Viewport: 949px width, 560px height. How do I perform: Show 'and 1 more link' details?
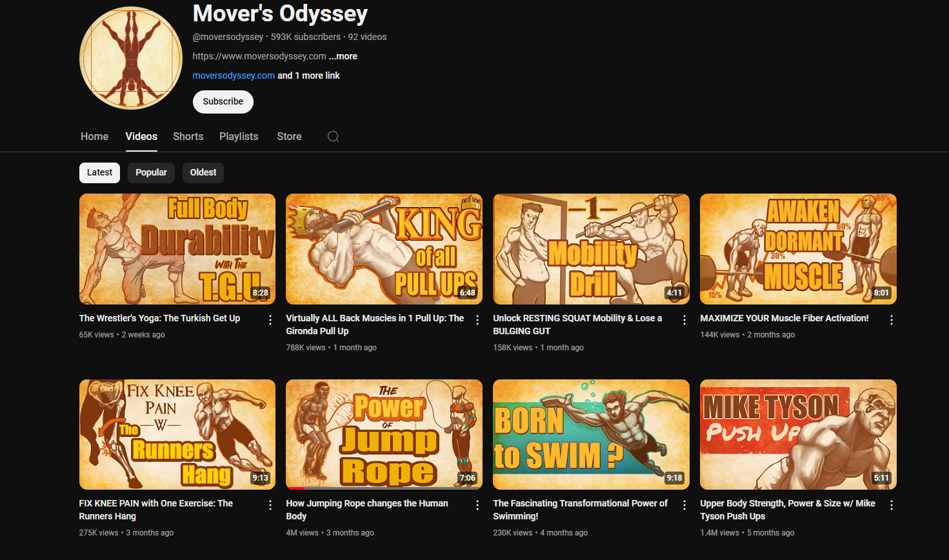point(308,75)
